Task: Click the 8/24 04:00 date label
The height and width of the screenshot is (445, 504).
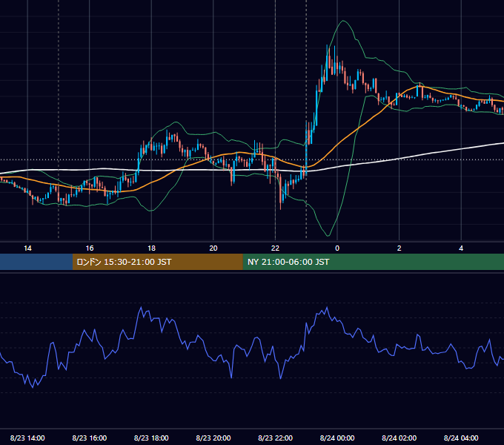Action: 461,438
